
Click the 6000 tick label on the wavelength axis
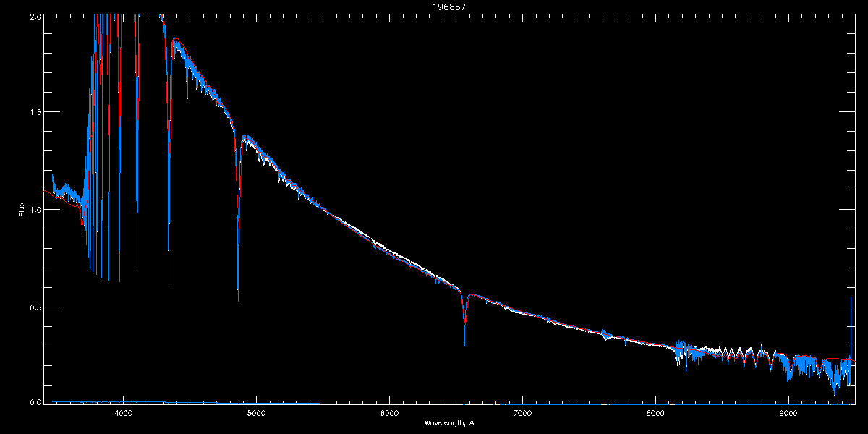pos(389,414)
